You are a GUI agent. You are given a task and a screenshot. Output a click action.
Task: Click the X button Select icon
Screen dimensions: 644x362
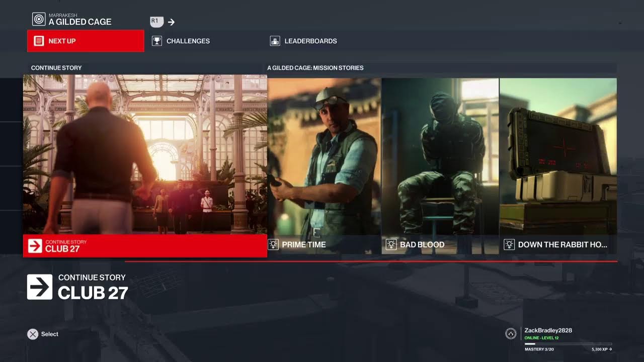pos(33,334)
